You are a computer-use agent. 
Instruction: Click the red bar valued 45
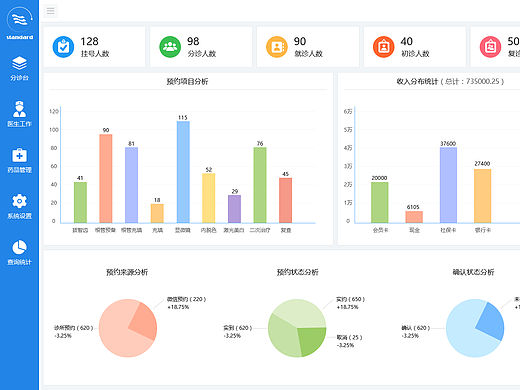coord(286,200)
